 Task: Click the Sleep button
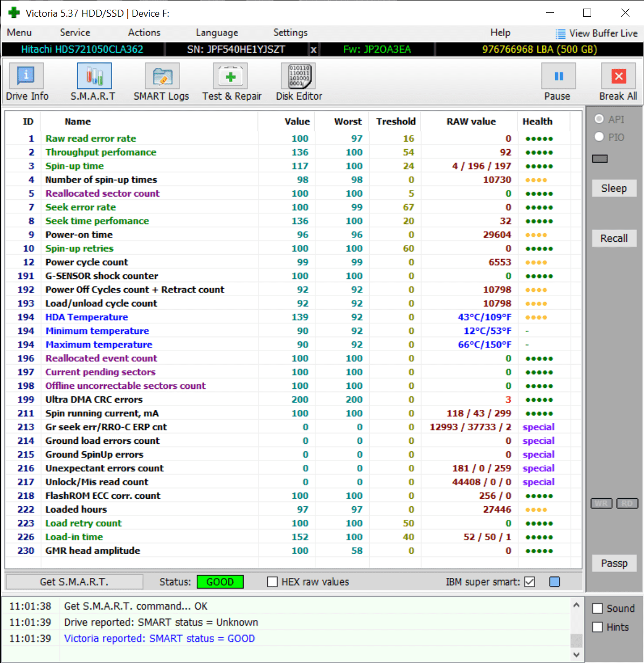point(614,188)
